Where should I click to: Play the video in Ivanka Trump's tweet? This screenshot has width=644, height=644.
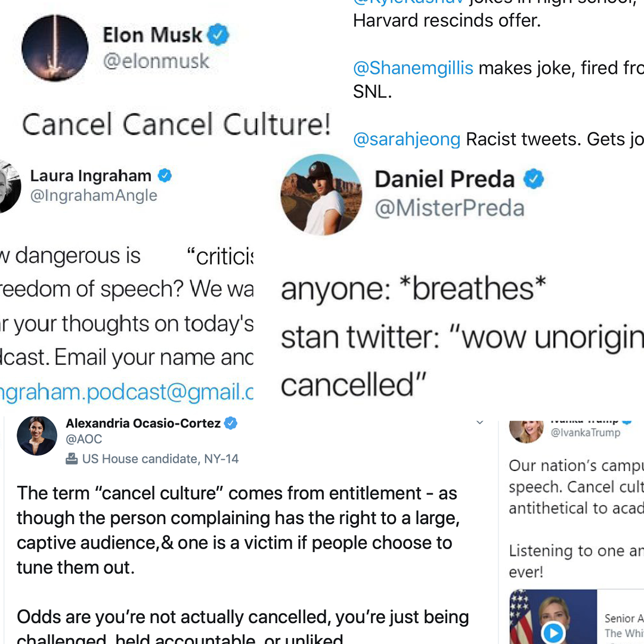pos(553,632)
